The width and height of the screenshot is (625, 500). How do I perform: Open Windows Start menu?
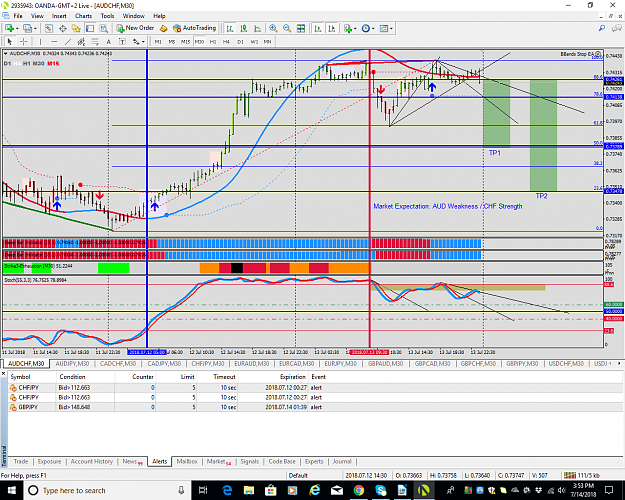click(x=12, y=490)
